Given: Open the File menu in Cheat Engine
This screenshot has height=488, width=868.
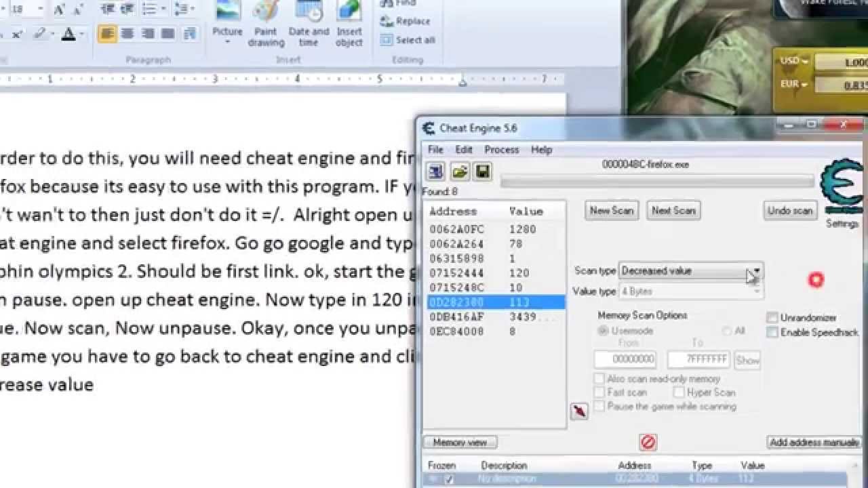Looking at the screenshot, I should click(x=435, y=150).
